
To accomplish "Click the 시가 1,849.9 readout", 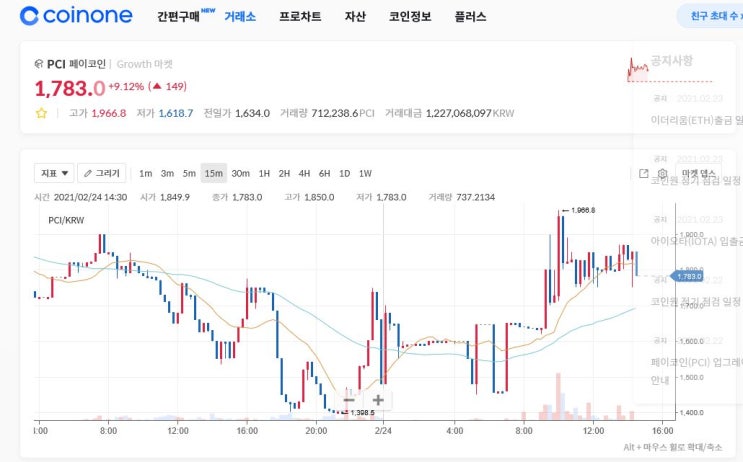I will 165,197.
